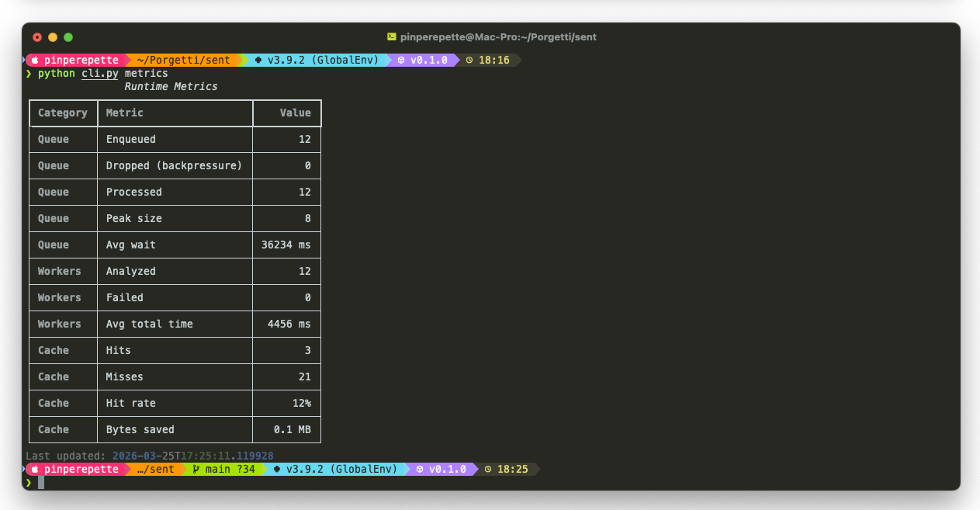Viewport: 980px width, 510px height.
Task: Click the Enqueued metric cell
Action: coord(131,139)
